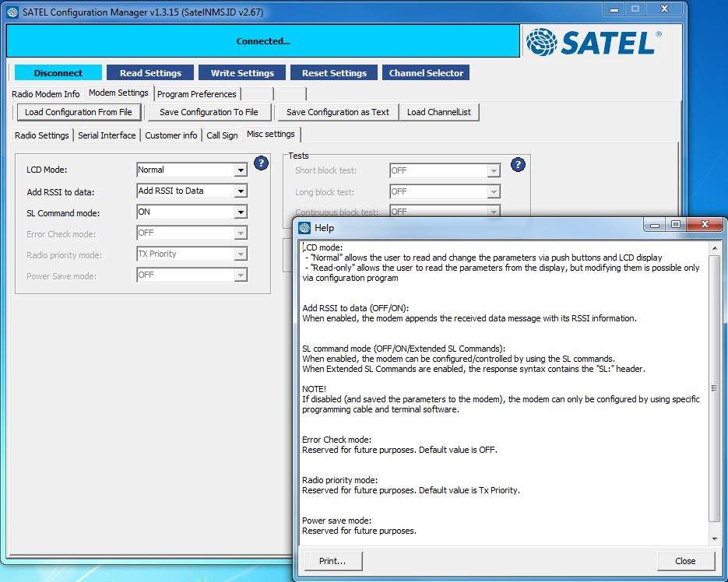The height and width of the screenshot is (582, 728).
Task: Open the Continuous block test dropdown
Action: coord(494,212)
